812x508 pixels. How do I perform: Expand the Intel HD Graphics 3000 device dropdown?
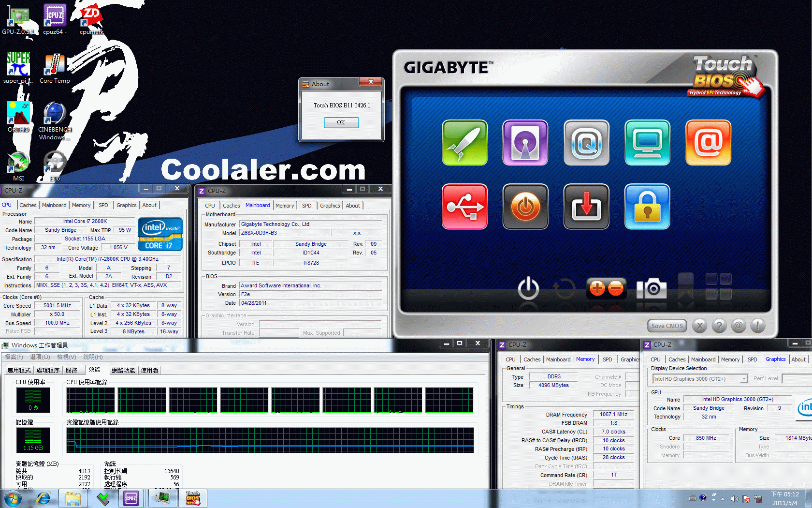click(x=744, y=379)
